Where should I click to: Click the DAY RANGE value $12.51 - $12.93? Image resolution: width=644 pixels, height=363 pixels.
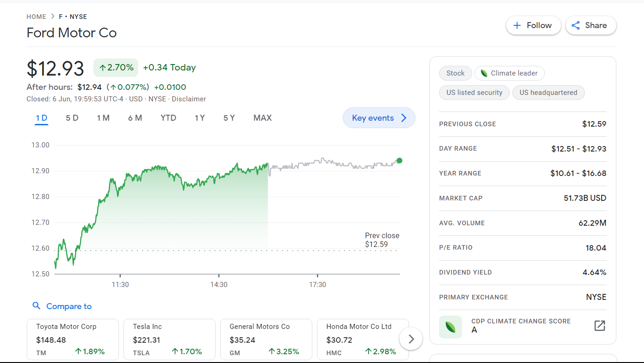click(x=579, y=149)
